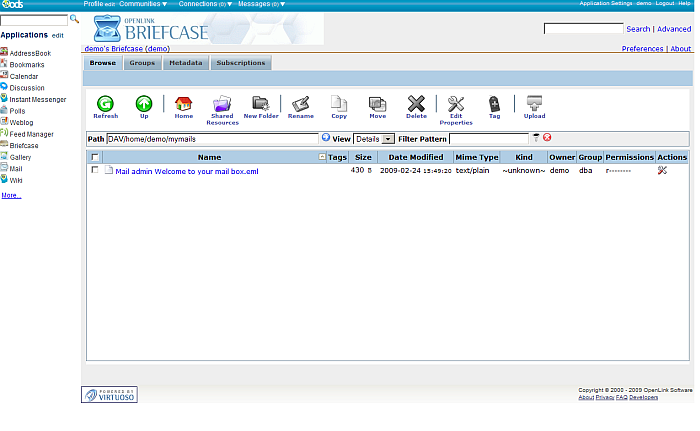
Task: Open Weblog in the Applications sidebar
Action: pyautogui.click(x=22, y=124)
